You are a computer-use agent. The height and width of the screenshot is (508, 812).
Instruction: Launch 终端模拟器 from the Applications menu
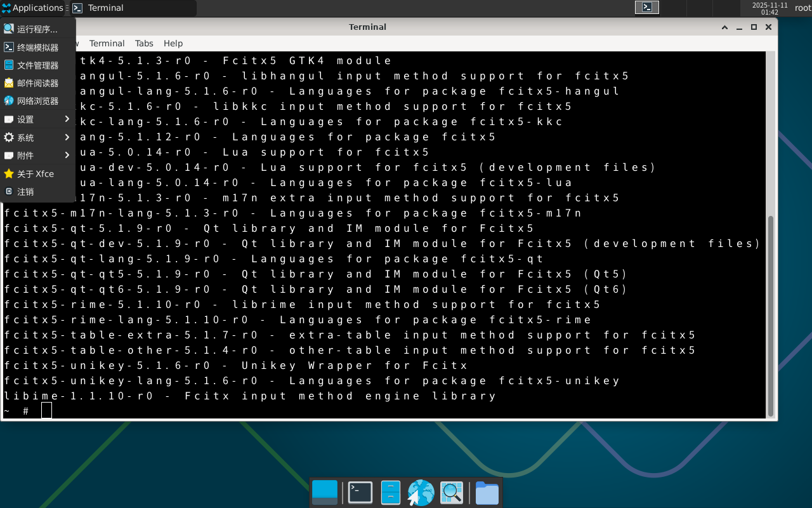tap(37, 48)
